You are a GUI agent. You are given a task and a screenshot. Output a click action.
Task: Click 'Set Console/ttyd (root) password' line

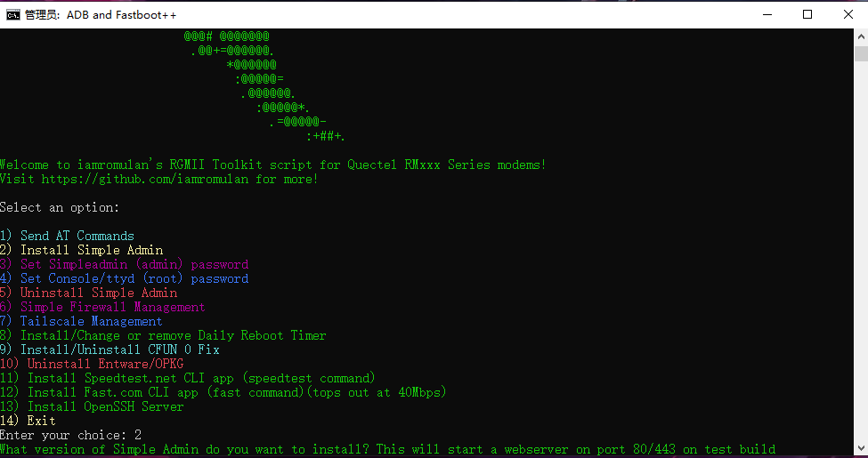click(x=124, y=278)
